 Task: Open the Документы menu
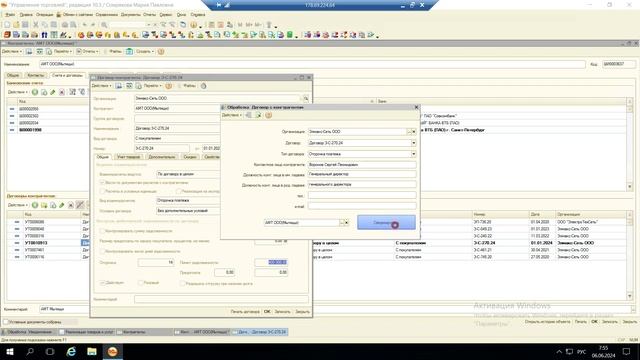tap(130, 15)
